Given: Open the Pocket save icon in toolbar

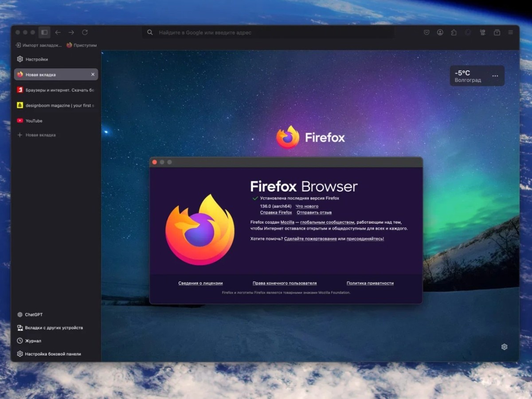Looking at the screenshot, I should tap(426, 32).
